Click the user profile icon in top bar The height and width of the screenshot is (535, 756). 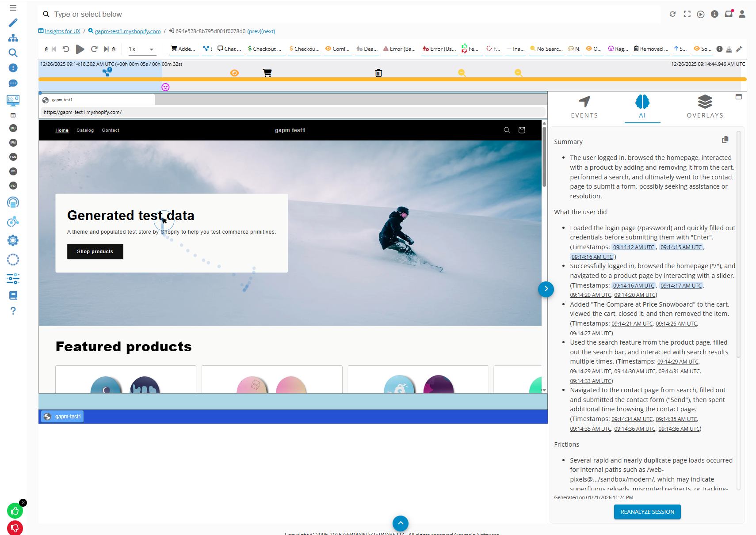[742, 14]
